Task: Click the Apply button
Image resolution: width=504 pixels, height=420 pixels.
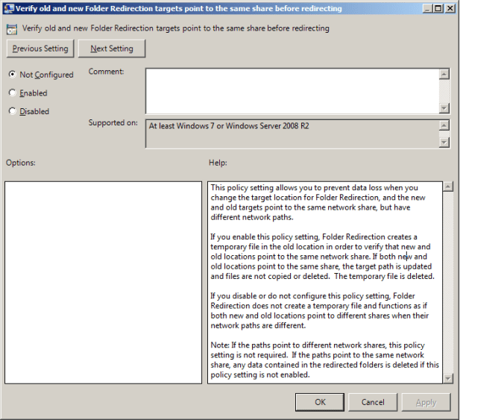Action: (x=426, y=402)
